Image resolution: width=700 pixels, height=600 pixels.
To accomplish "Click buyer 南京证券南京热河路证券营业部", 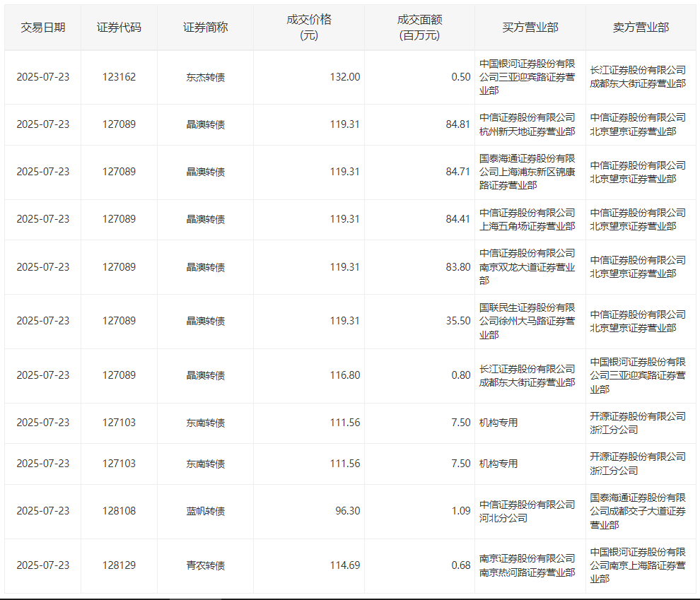I will pyautogui.click(x=527, y=565).
